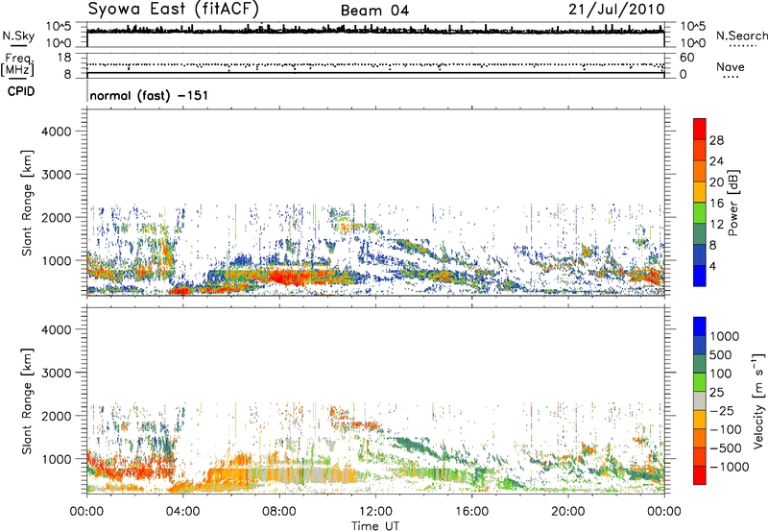Click the 'Power [dB]' color bar label

732,203
